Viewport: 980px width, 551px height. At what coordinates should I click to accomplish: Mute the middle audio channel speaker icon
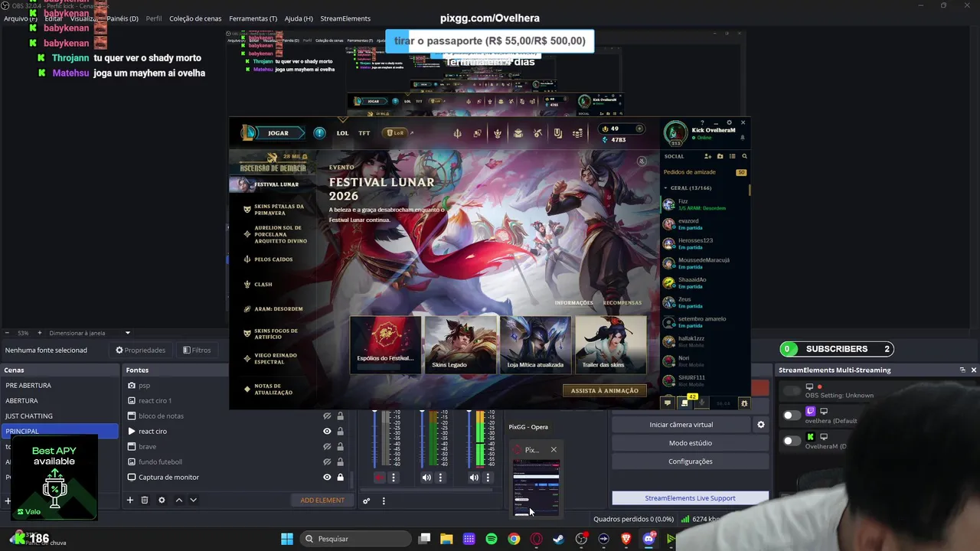point(426,478)
